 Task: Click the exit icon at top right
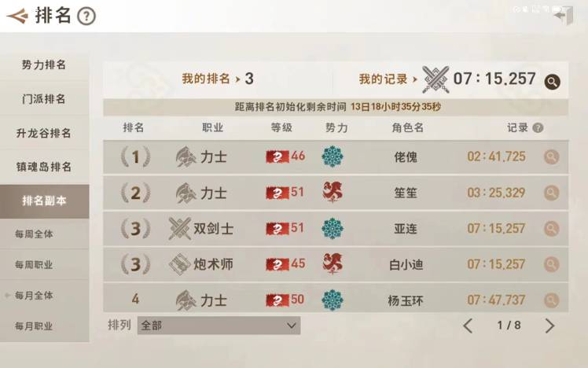[564, 16]
